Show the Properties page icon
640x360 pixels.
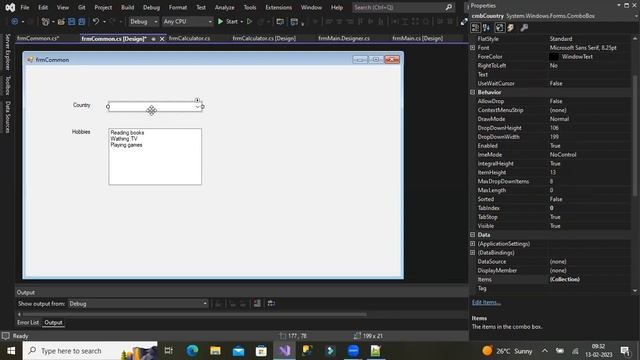point(500,27)
